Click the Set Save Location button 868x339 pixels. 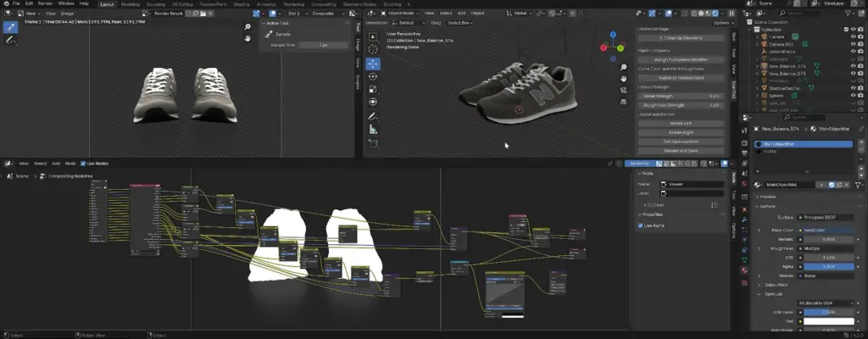pyautogui.click(x=681, y=142)
